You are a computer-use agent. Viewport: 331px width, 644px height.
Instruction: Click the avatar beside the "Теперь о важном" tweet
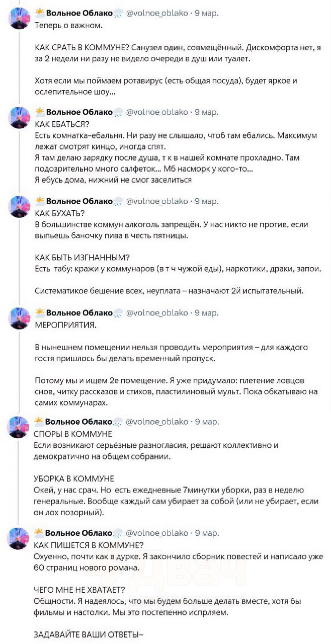tap(20, 19)
